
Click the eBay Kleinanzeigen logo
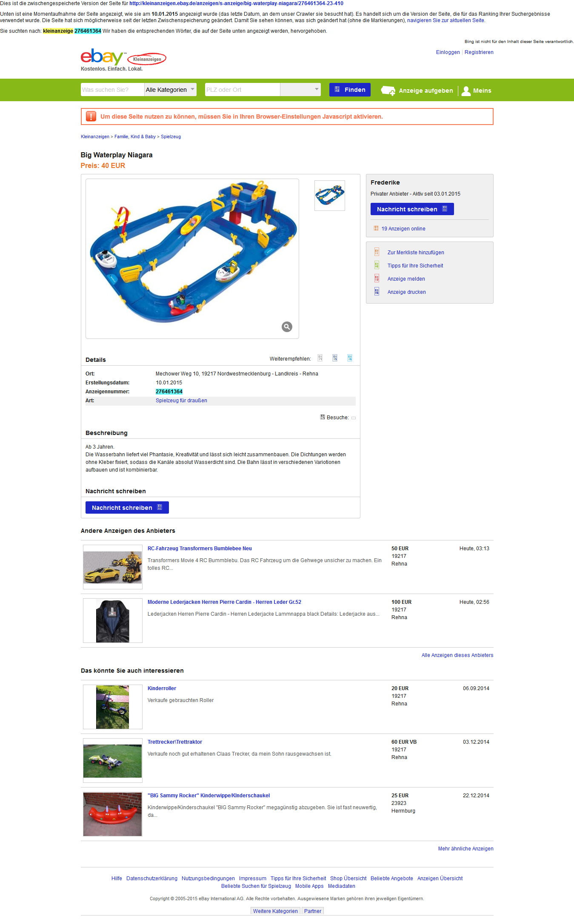point(123,57)
